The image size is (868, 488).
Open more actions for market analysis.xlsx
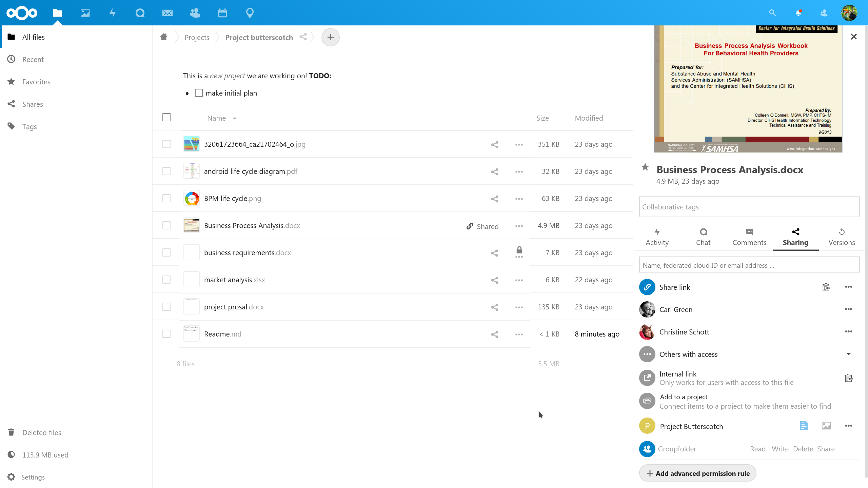coord(519,280)
